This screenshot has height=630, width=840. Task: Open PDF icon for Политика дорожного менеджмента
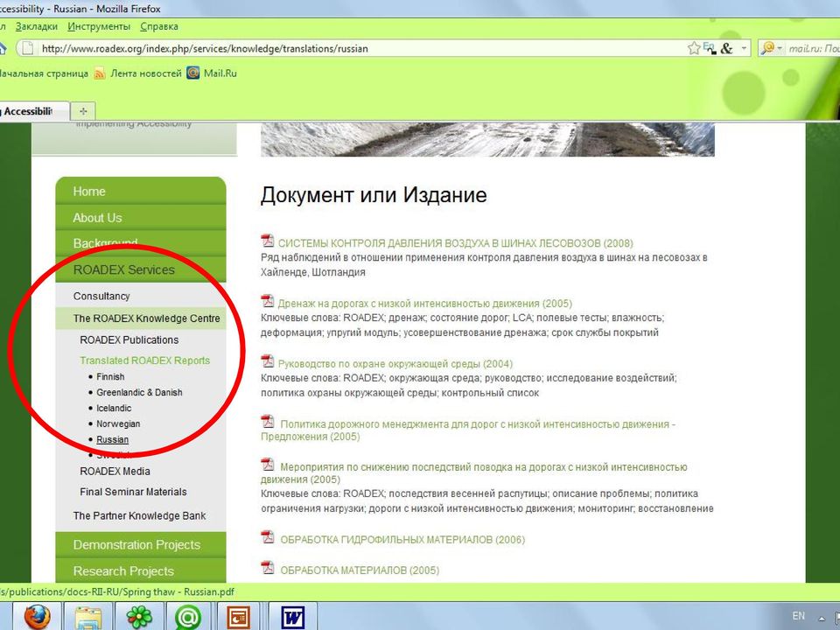(x=268, y=422)
